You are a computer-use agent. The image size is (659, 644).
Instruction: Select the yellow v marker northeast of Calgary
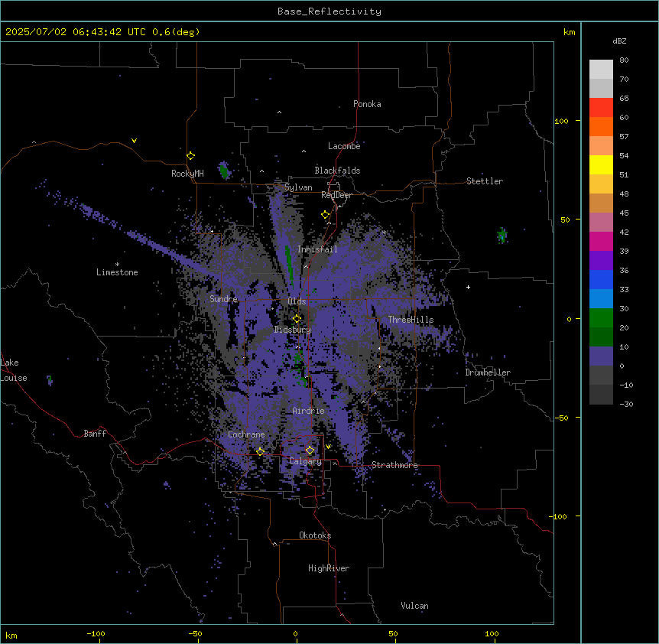pyautogui.click(x=328, y=447)
